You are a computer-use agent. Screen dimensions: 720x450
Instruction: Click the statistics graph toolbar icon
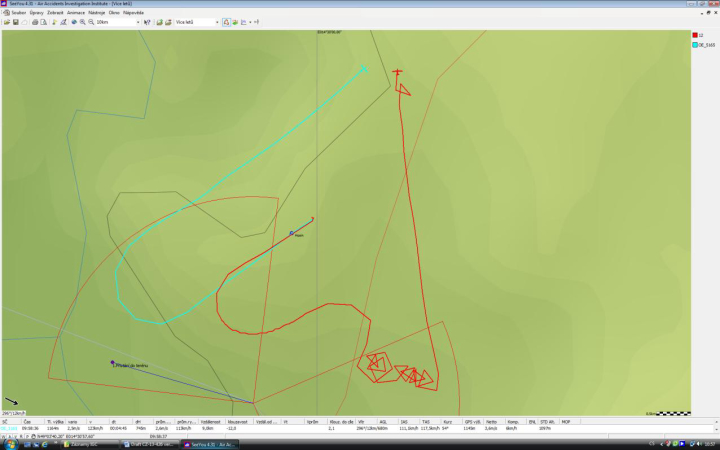pos(243,22)
